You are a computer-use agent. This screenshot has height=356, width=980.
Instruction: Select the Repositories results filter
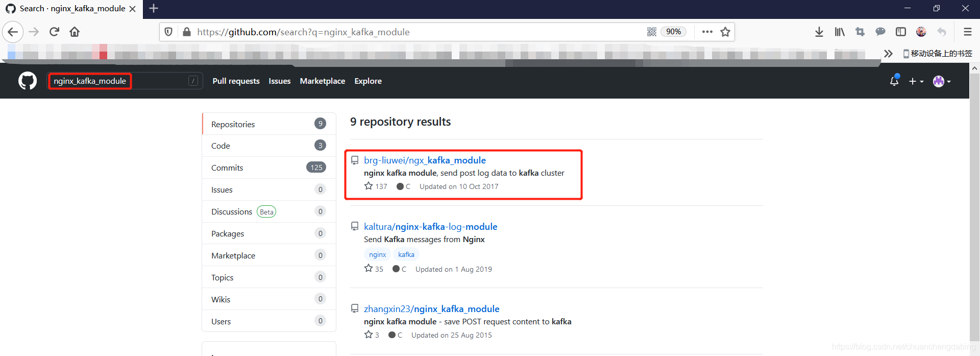pos(269,124)
